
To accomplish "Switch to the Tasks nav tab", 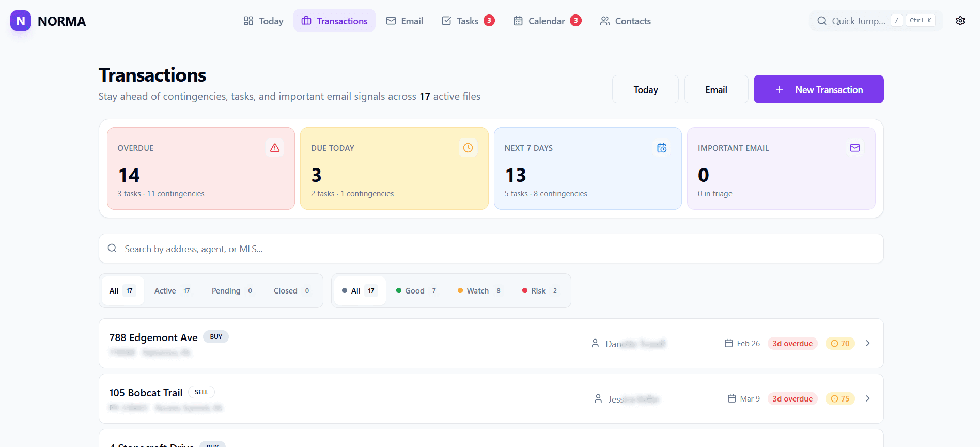I will tap(468, 21).
